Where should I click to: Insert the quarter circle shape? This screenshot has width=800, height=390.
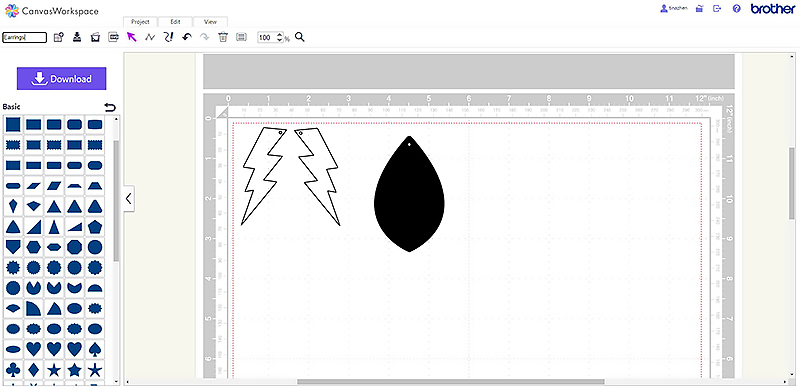tap(34, 308)
